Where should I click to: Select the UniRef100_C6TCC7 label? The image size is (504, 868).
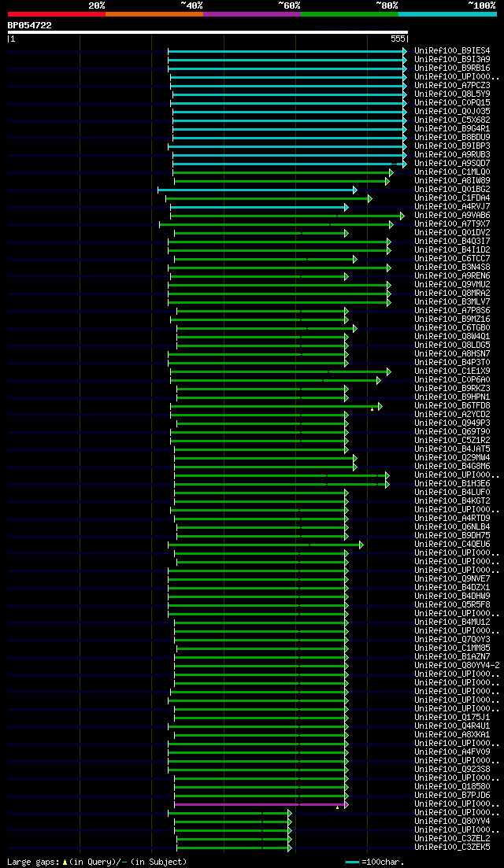pyautogui.click(x=452, y=259)
